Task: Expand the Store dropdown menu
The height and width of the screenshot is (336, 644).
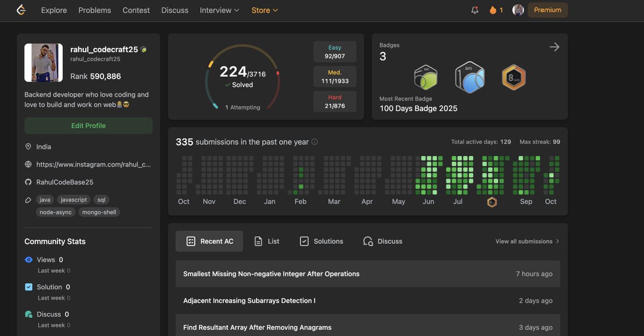Action: click(x=265, y=10)
